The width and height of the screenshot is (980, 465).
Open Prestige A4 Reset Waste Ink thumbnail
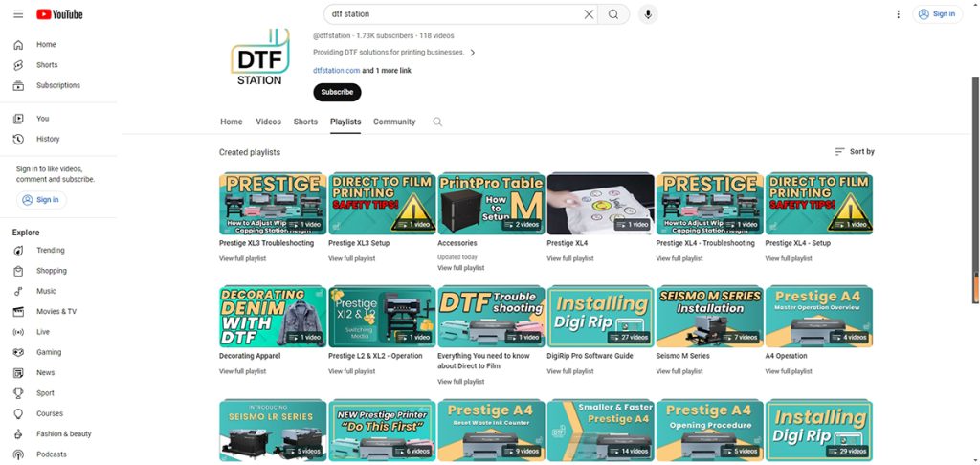[491, 431]
